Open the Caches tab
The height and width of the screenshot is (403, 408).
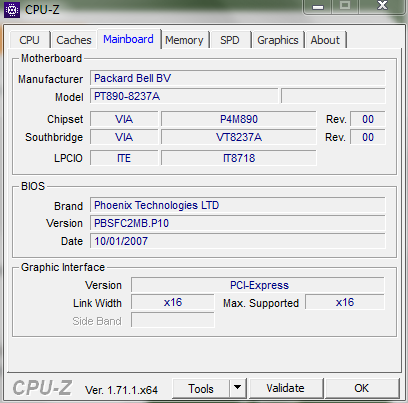point(74,40)
